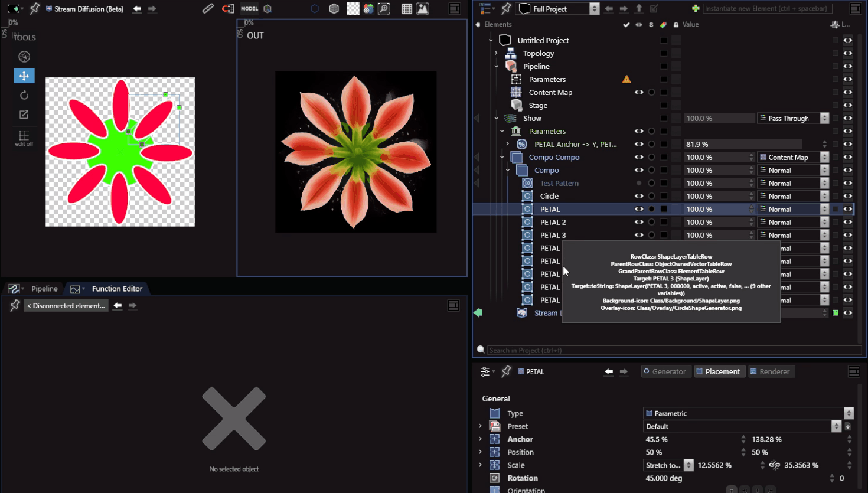Toggle the checkerboard transparency background icon

coord(353,9)
